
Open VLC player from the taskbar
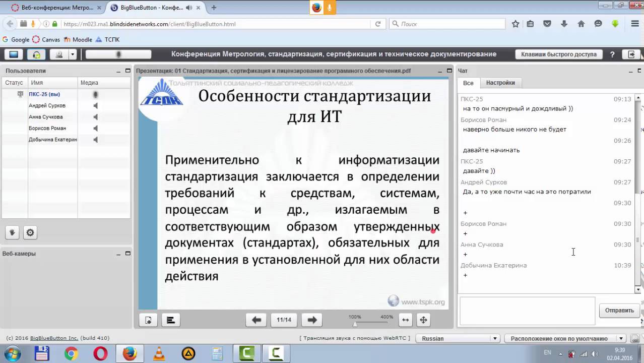click(x=159, y=353)
